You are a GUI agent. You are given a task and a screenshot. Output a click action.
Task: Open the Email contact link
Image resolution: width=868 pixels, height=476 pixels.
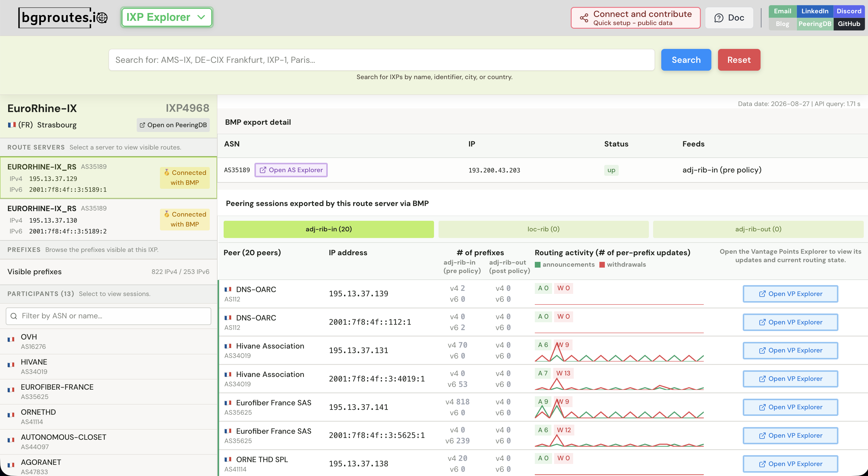tap(782, 11)
